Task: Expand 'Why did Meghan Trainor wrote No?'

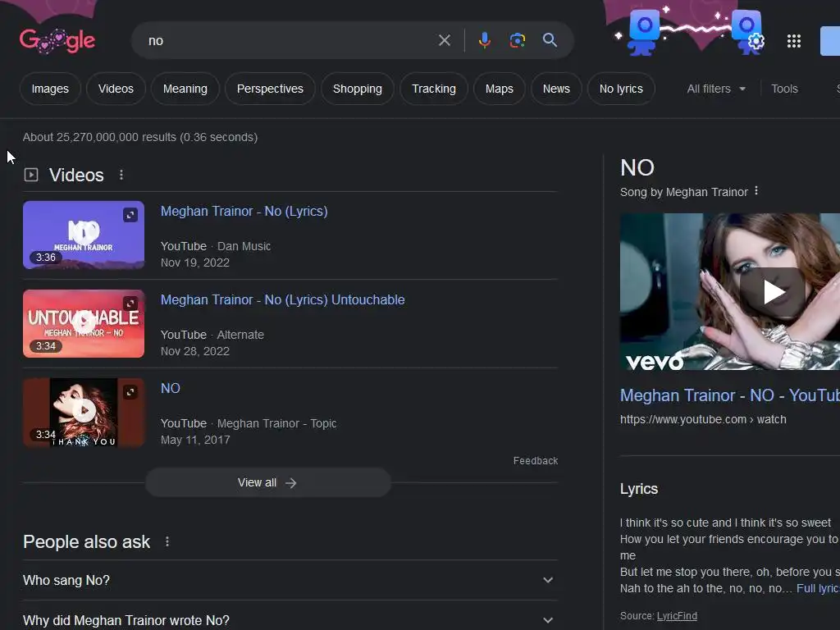Action: click(x=290, y=620)
